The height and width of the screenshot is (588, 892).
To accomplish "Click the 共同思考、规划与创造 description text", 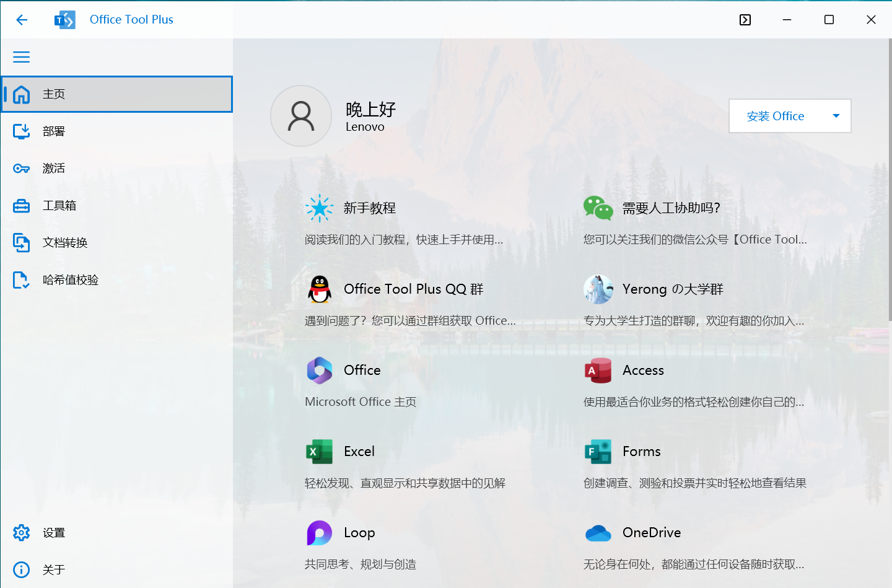I will point(361,564).
